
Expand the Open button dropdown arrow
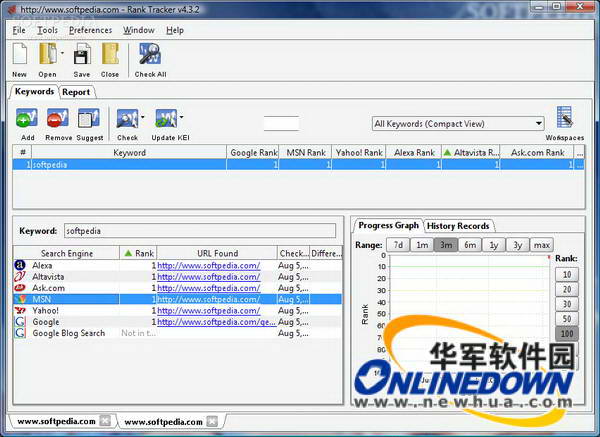click(x=62, y=53)
